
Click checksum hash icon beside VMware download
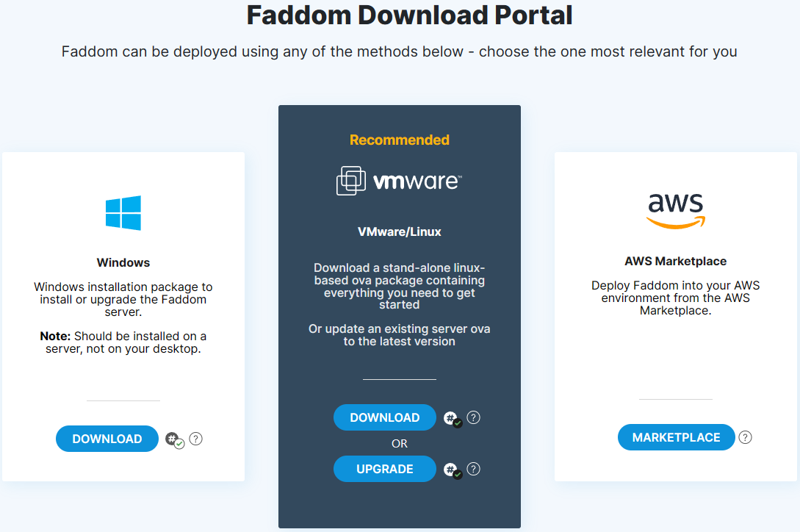click(x=453, y=419)
